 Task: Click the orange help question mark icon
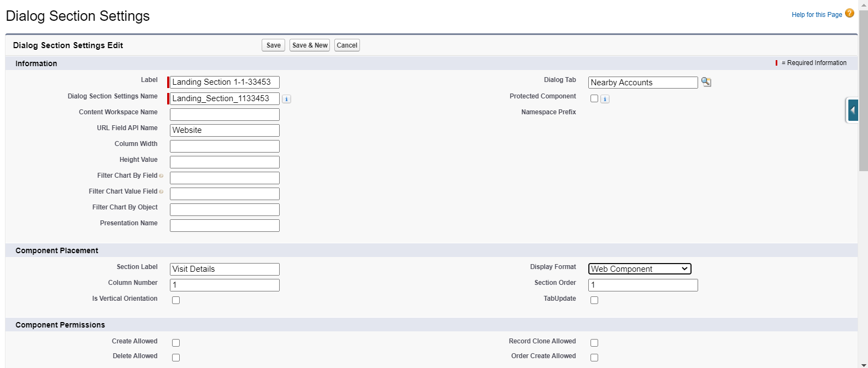pyautogui.click(x=849, y=14)
